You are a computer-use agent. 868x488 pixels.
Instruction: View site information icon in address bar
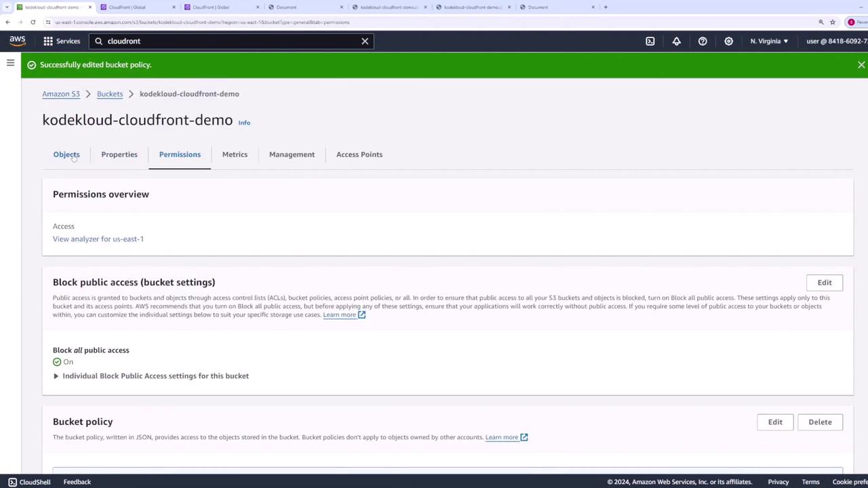click(x=48, y=22)
